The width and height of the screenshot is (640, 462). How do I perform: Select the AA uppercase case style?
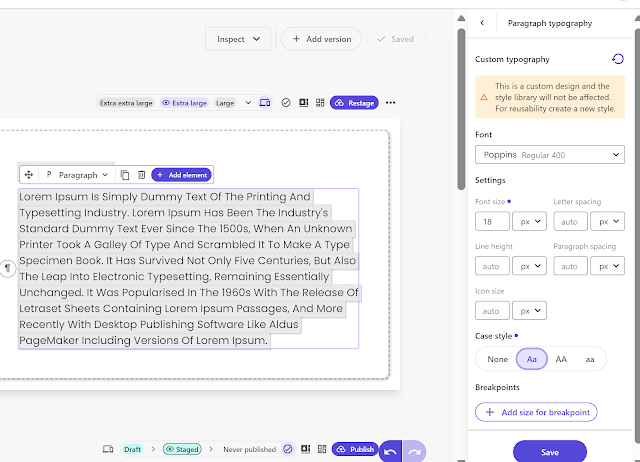561,359
